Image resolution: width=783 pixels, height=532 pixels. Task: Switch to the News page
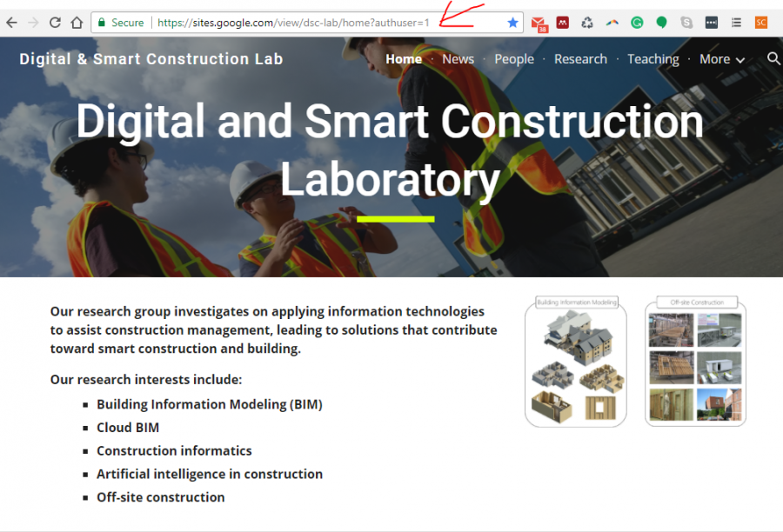pos(458,59)
